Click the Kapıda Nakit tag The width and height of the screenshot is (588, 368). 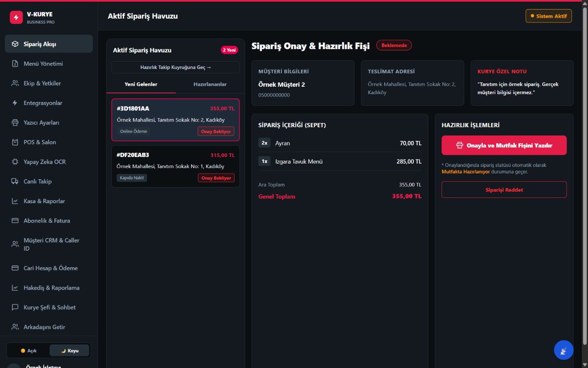click(x=132, y=178)
